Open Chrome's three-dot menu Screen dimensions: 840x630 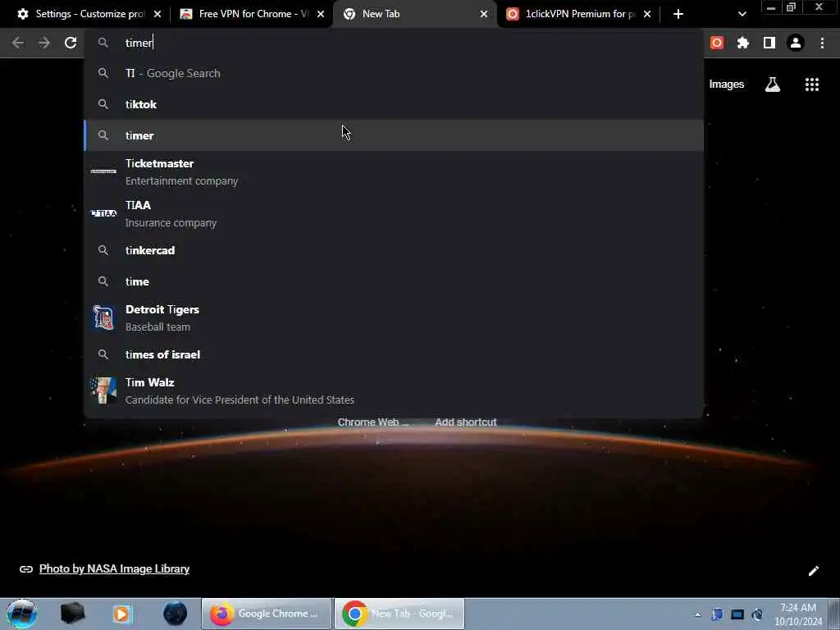822,43
